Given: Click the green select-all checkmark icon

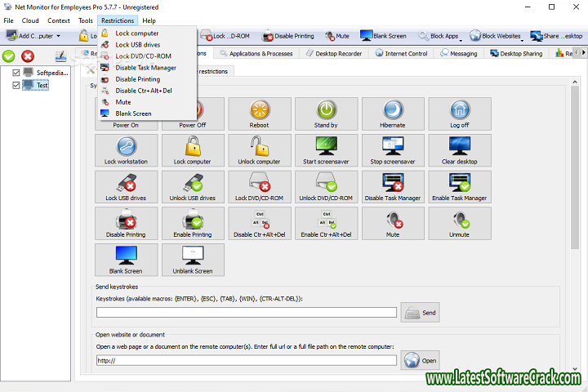Looking at the screenshot, I should 9,56.
